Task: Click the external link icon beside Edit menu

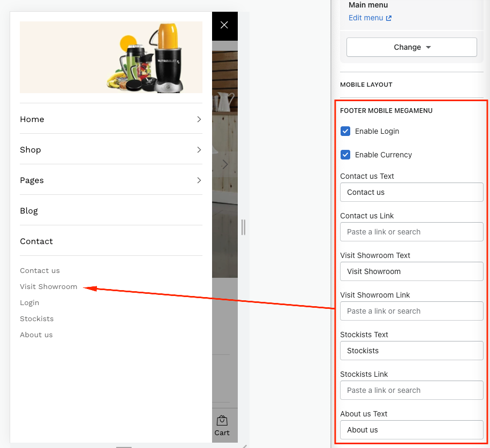Action: (389, 18)
